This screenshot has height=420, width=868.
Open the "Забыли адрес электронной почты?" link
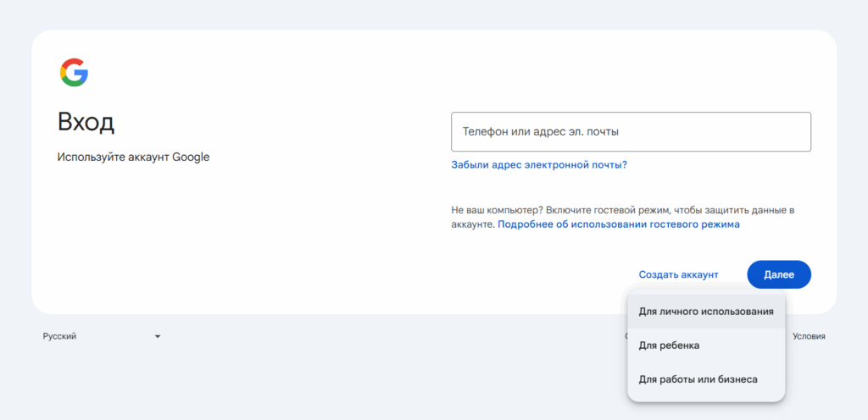[x=539, y=164]
